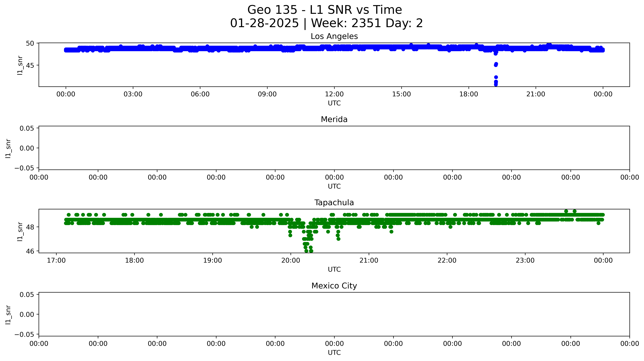Screen dimensions: 644x361
Task: Click the 'Mexico City' subplot title
Action: pos(334,286)
